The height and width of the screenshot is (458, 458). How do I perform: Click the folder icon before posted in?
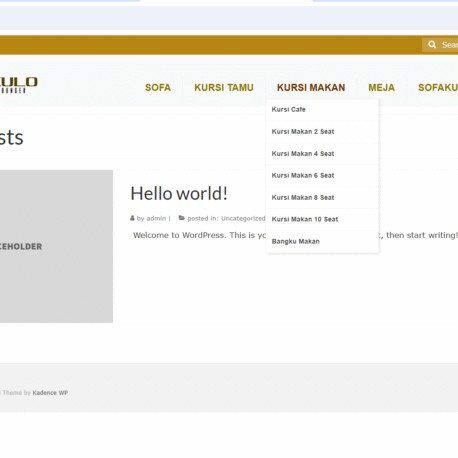pyautogui.click(x=182, y=218)
